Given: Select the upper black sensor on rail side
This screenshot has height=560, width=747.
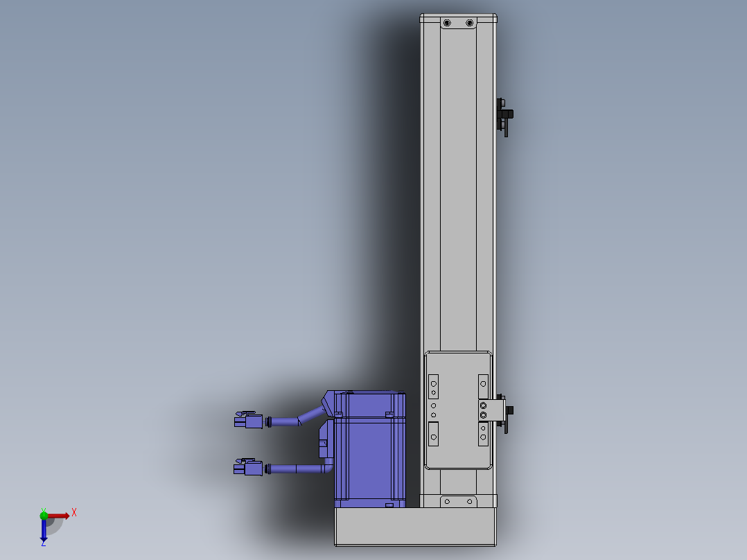Looking at the screenshot, I should click(x=504, y=116).
